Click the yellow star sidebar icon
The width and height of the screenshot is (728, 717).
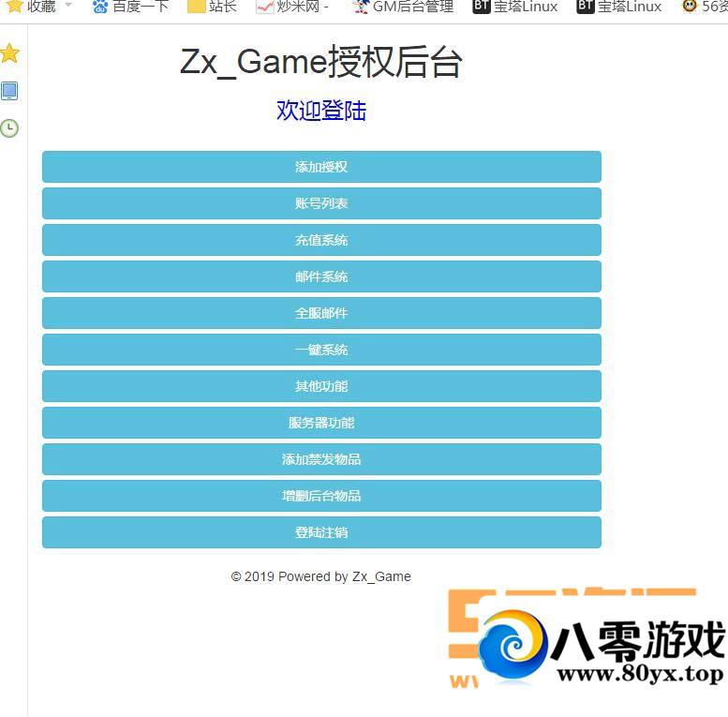(x=9, y=53)
